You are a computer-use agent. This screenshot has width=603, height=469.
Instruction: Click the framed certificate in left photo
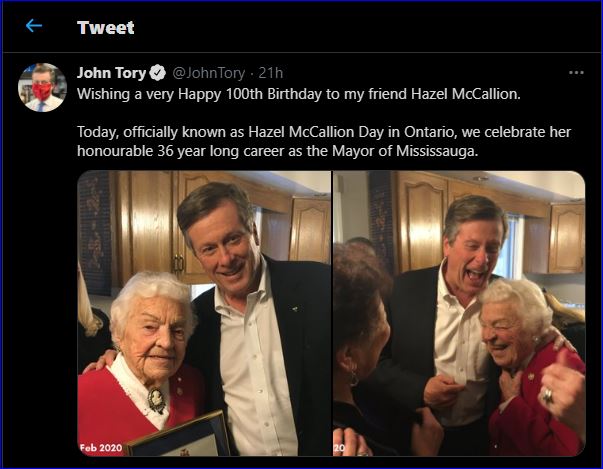point(181,436)
